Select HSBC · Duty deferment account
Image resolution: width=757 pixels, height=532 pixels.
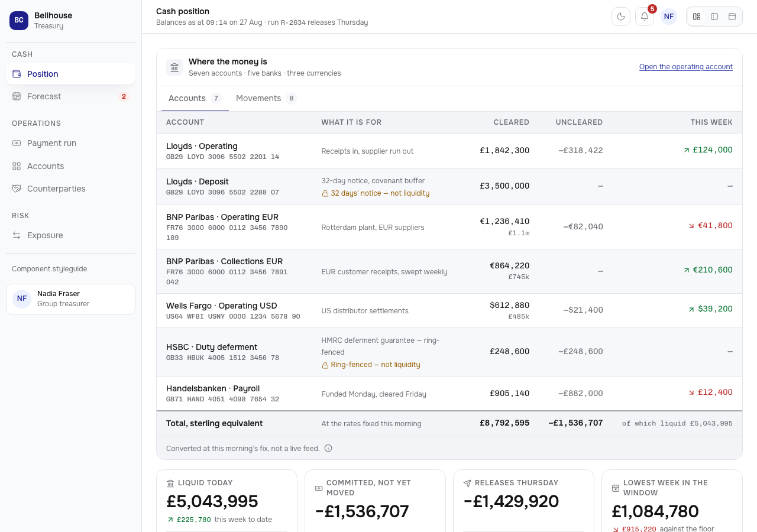[212, 347]
